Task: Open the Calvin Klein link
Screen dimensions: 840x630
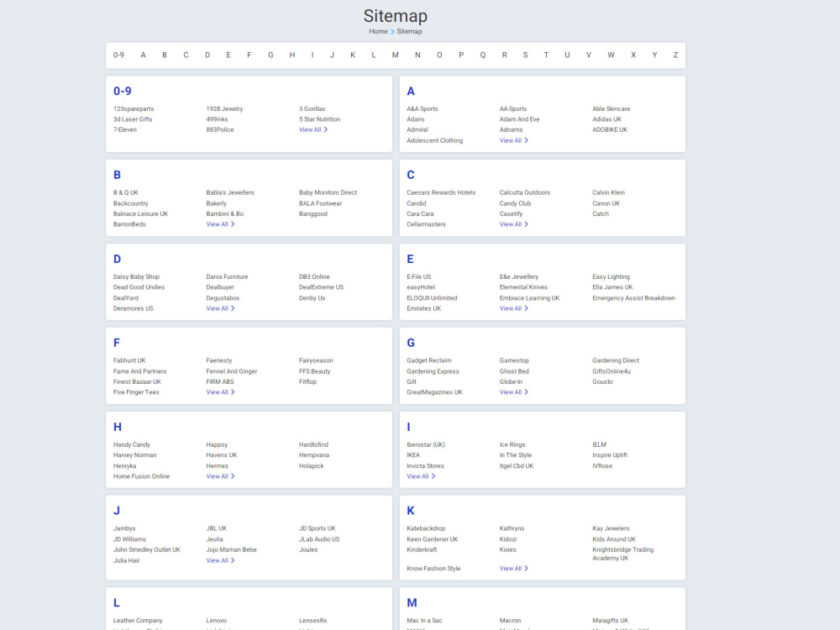Action: [x=608, y=192]
